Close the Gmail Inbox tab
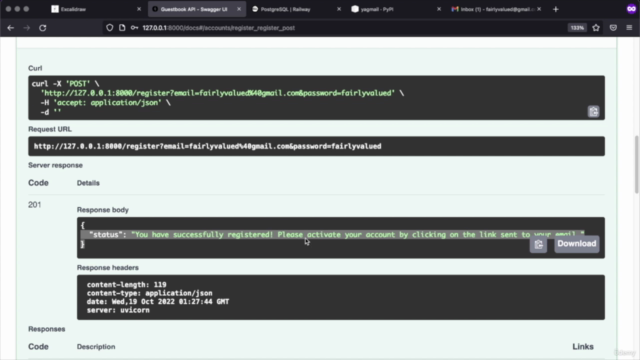The height and width of the screenshot is (360, 640). tap(539, 9)
